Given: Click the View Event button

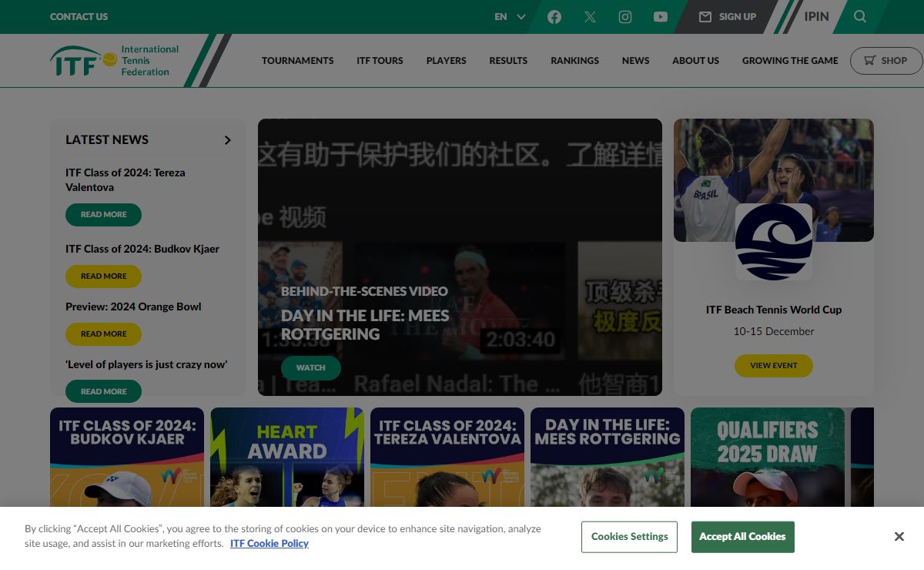Looking at the screenshot, I should [x=774, y=365].
